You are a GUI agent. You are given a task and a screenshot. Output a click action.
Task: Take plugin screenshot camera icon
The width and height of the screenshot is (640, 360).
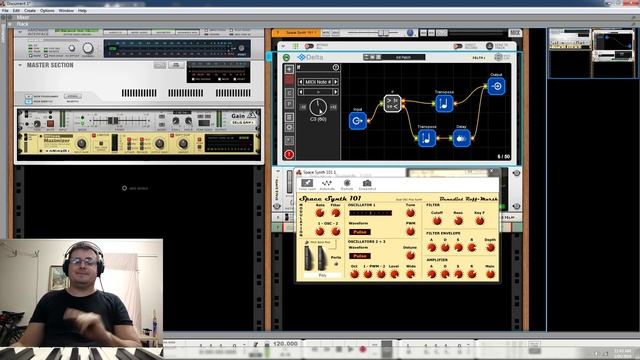click(x=367, y=184)
